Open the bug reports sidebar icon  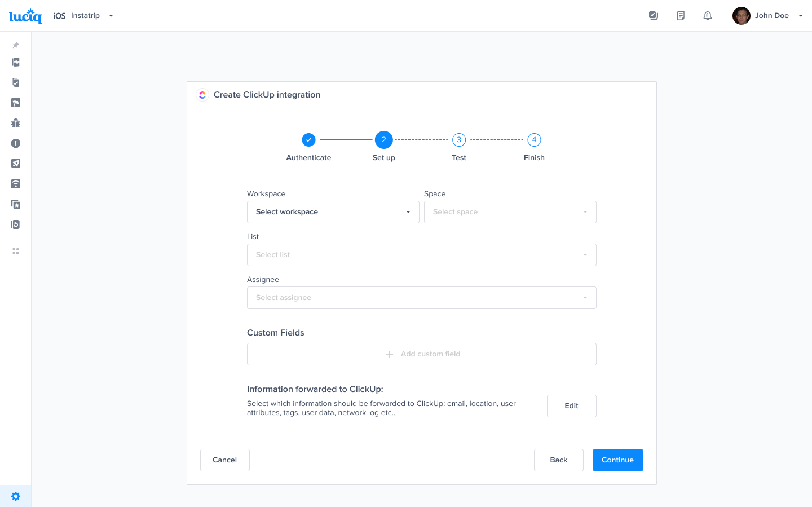tap(15, 123)
